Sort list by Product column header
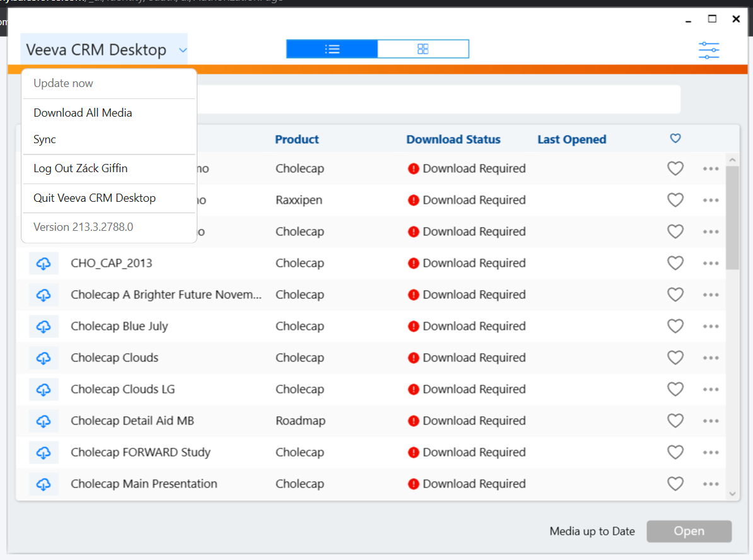 coord(297,140)
